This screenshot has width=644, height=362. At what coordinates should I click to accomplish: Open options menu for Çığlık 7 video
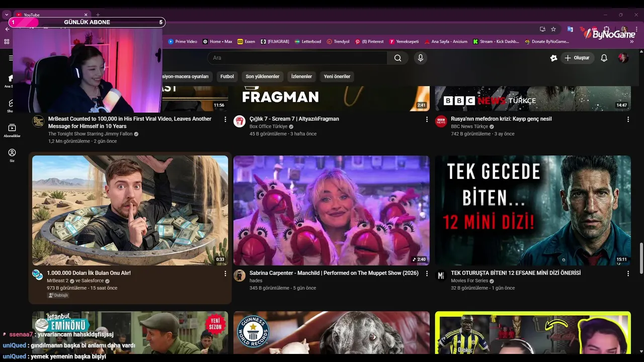tap(427, 119)
